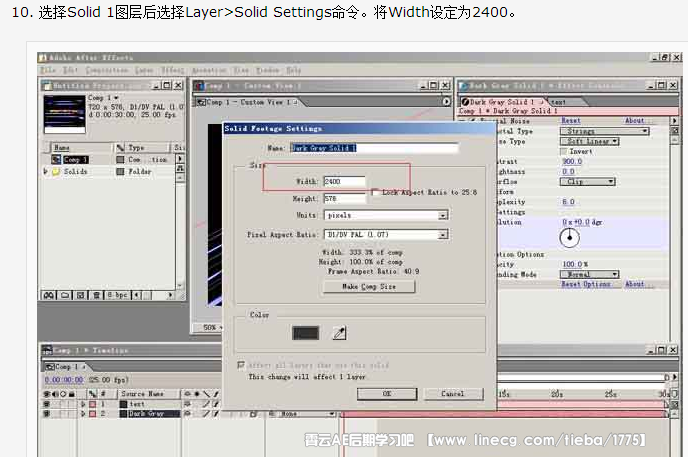Toggle the Invert checkbox in Effect Controls
The height and width of the screenshot is (457, 688).
[x=564, y=151]
